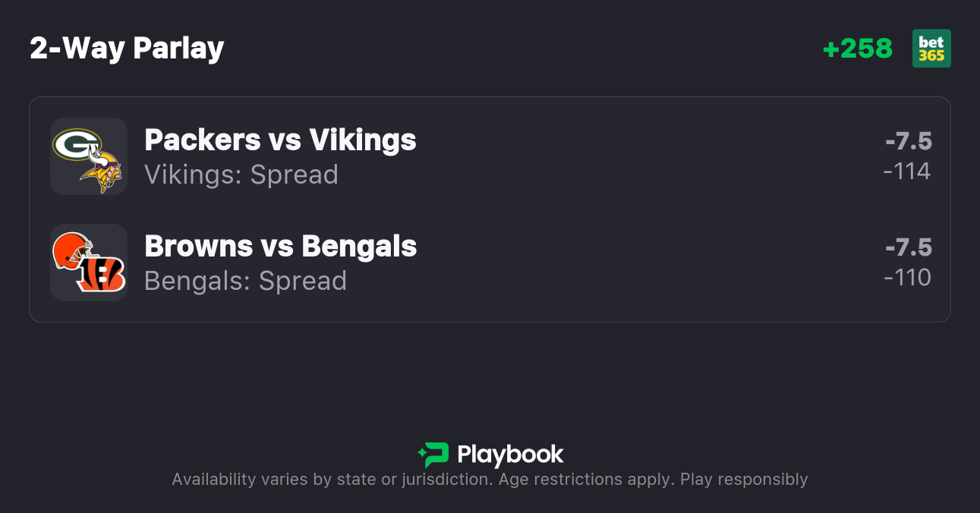
Task: Click the Minnesota Vikings logo
Action: (102, 171)
